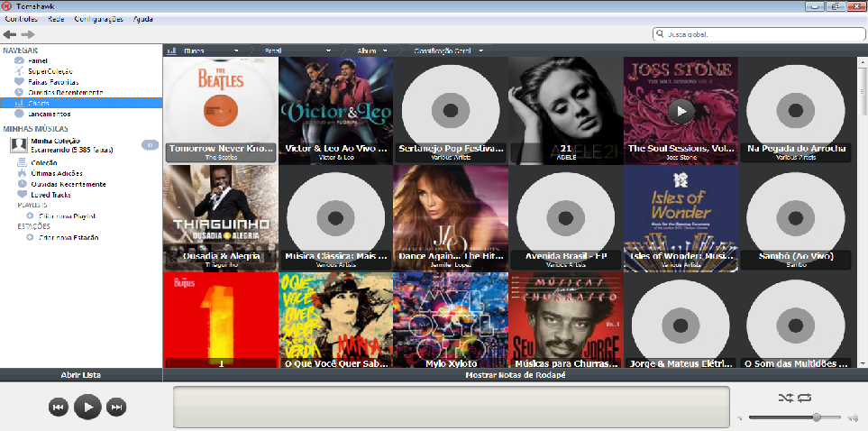Click the charts icon in breadcrumb bar
This screenshot has height=431, width=868.
click(x=171, y=50)
